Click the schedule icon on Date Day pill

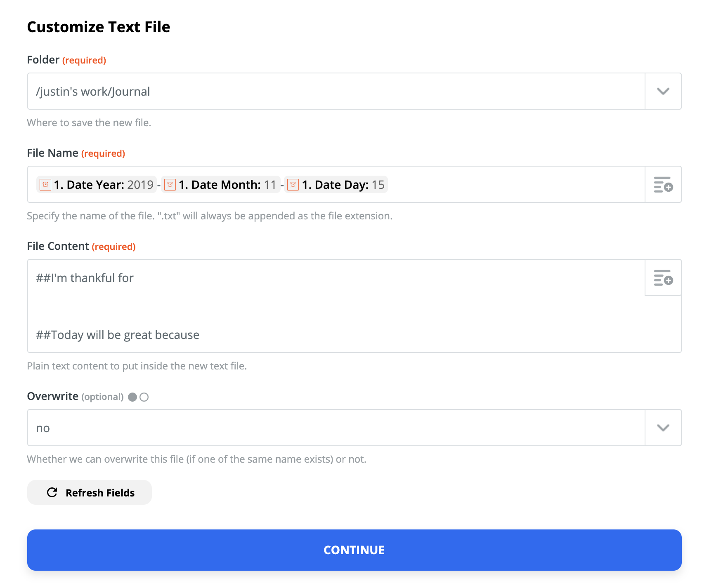[x=293, y=185]
